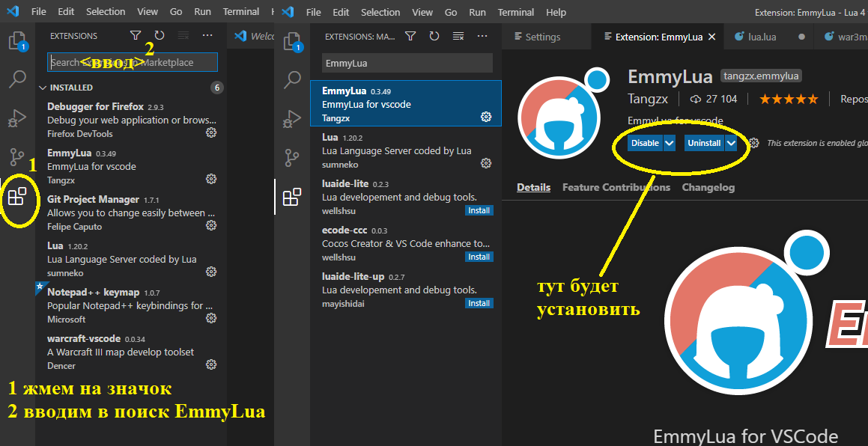Open manage gear for warcraft-vscode
This screenshot has width=868, height=446.
[211, 364]
